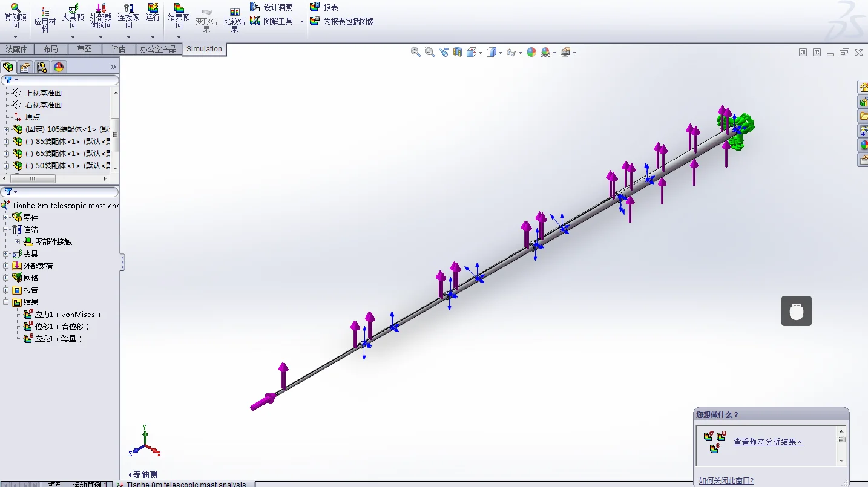Click the edit appearance color ball icon

click(531, 53)
